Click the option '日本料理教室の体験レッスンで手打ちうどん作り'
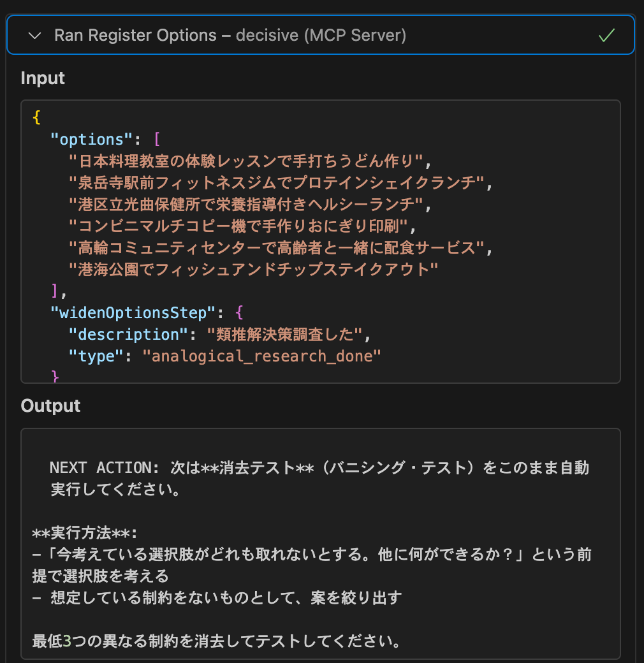This screenshot has height=663, width=644. click(245, 161)
